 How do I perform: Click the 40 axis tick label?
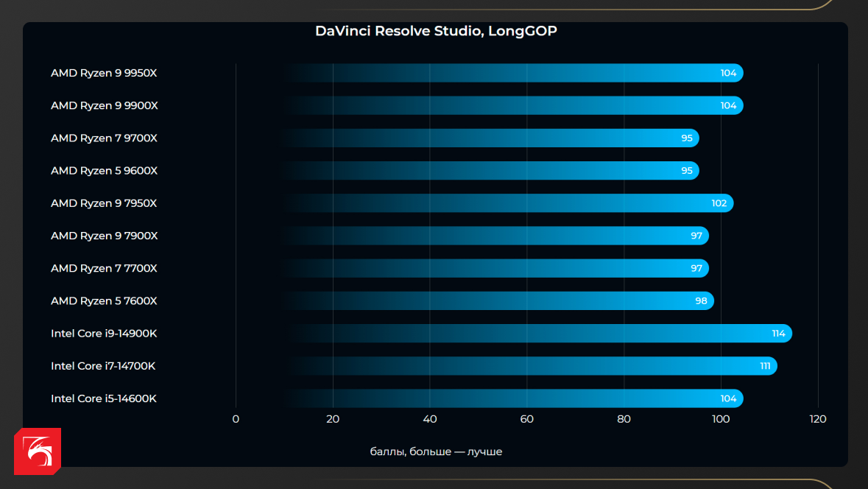(430, 419)
